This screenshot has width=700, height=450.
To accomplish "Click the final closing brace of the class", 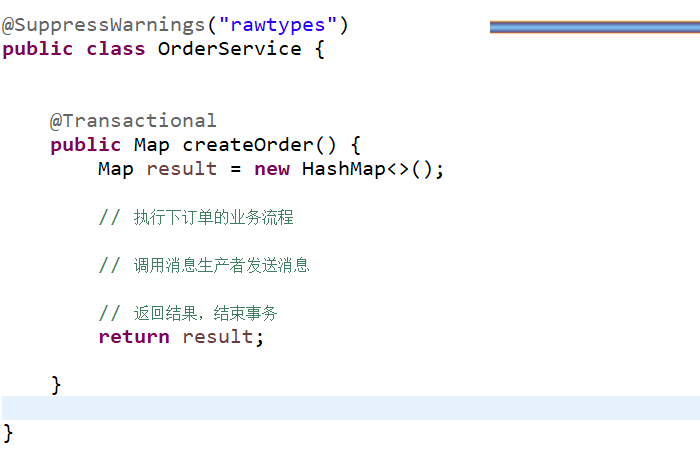I will [x=8, y=433].
